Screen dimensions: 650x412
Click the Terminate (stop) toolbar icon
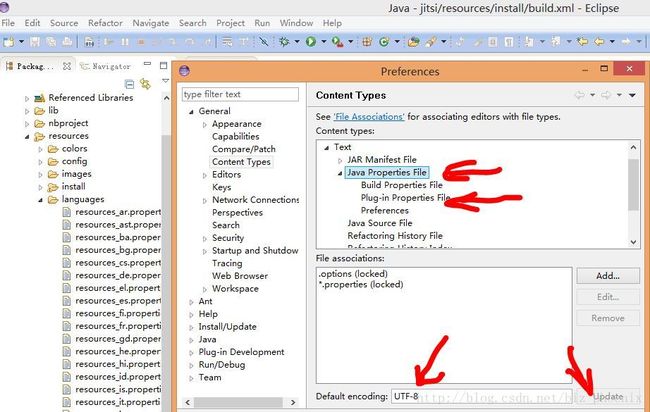coord(141,41)
